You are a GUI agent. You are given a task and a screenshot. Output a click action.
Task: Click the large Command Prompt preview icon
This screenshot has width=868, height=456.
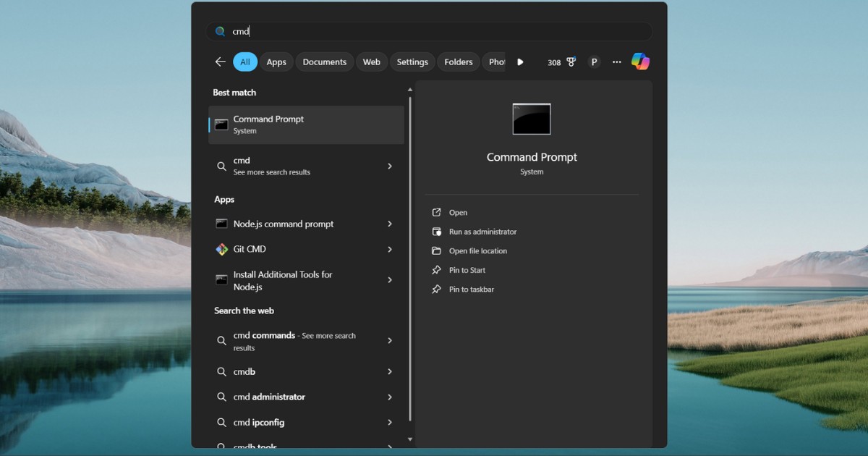tap(532, 119)
